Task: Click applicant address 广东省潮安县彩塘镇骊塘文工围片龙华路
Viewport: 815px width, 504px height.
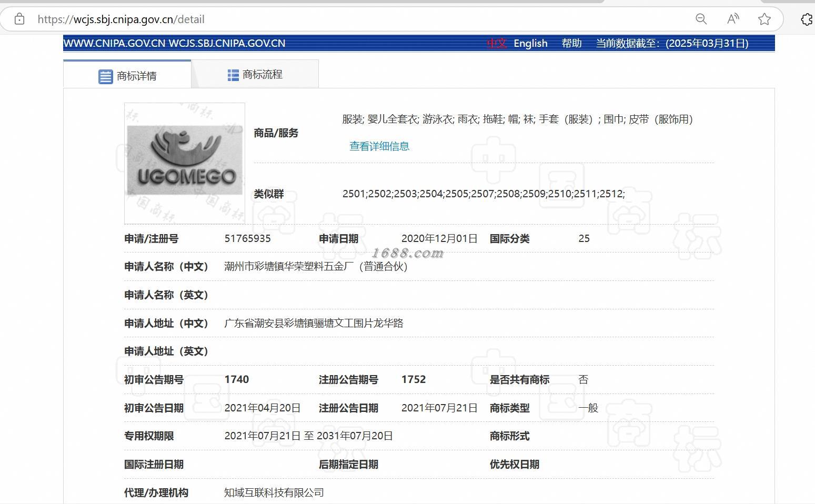Action: point(314,323)
